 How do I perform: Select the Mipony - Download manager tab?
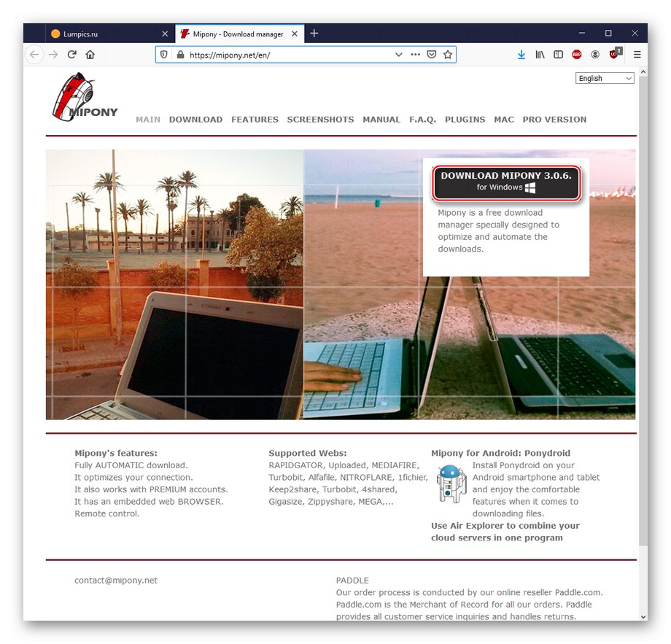click(239, 34)
